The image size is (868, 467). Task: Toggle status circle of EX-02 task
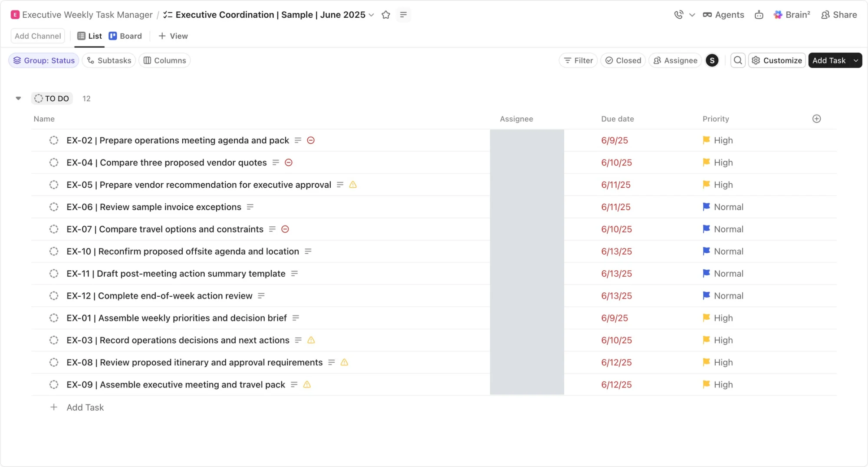(x=54, y=140)
